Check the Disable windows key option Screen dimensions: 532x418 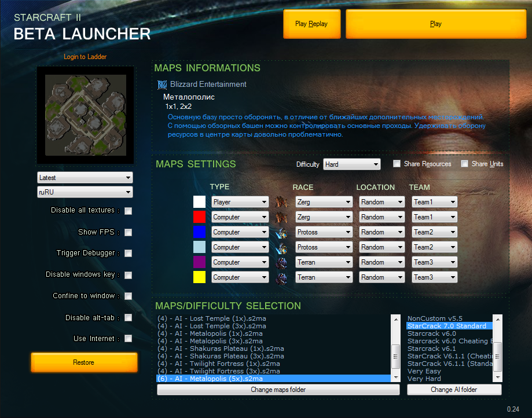(x=129, y=275)
